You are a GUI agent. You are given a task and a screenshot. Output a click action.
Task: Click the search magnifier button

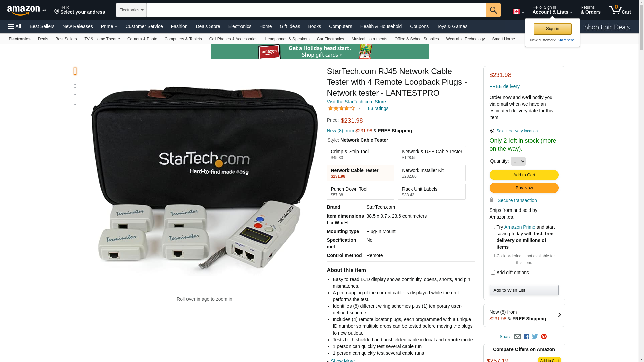493,10
